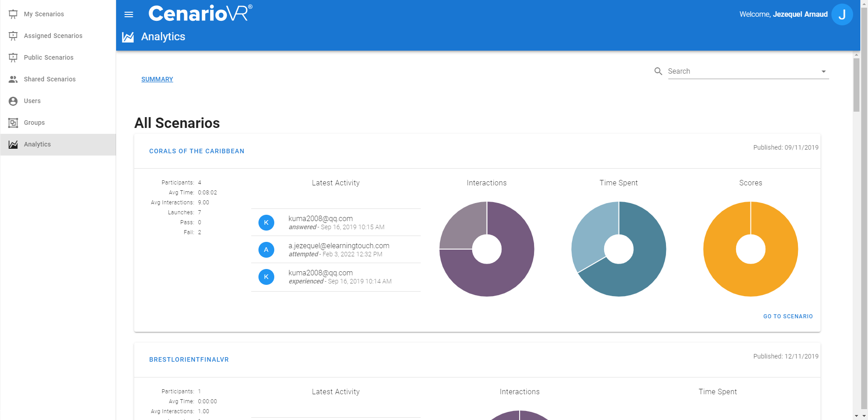This screenshot has width=868, height=420.
Task: Click Published: 12/11/2019 text
Action: point(786,356)
